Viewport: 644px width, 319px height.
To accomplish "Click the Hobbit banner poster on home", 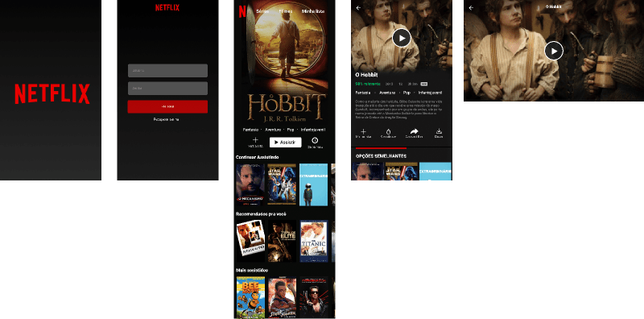I will (x=287, y=62).
